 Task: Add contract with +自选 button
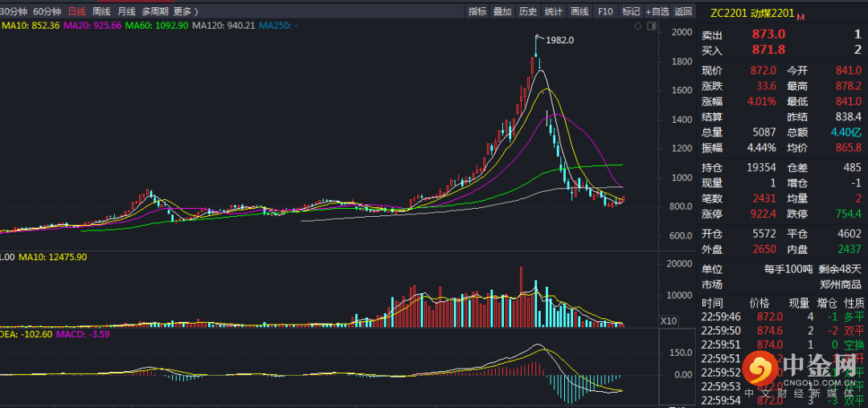tap(657, 11)
